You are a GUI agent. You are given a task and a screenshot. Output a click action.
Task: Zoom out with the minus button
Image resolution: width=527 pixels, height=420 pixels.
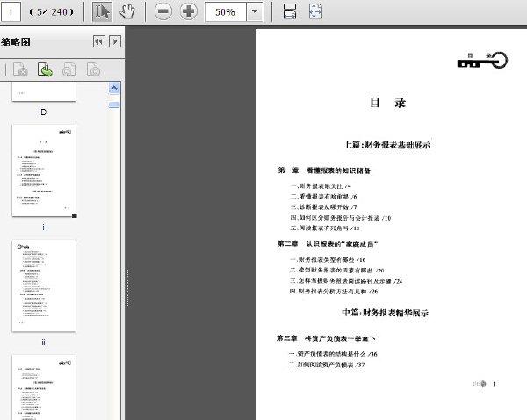(x=163, y=11)
